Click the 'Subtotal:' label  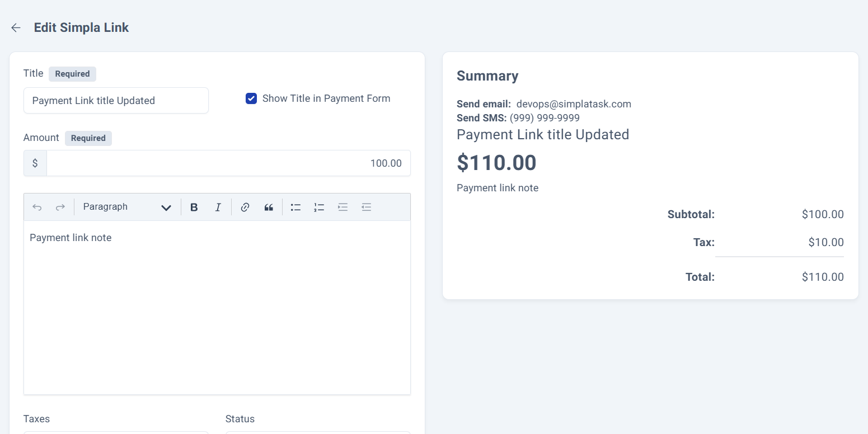(x=691, y=214)
